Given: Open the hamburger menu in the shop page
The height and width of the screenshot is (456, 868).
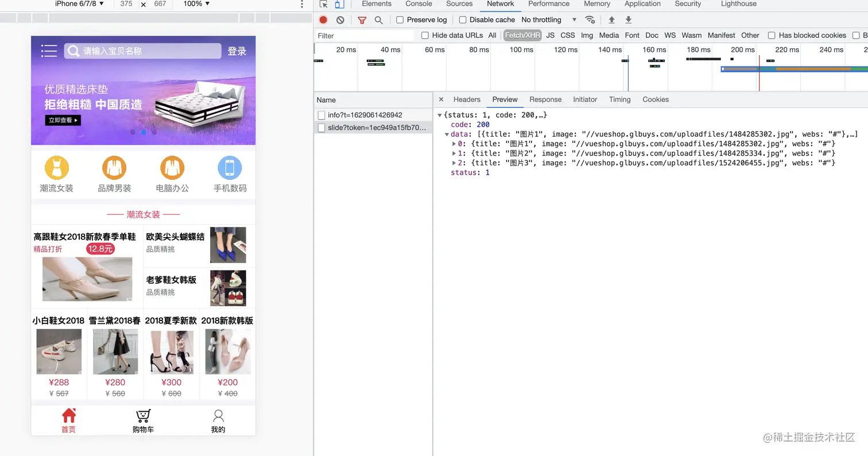Looking at the screenshot, I should pyautogui.click(x=49, y=51).
